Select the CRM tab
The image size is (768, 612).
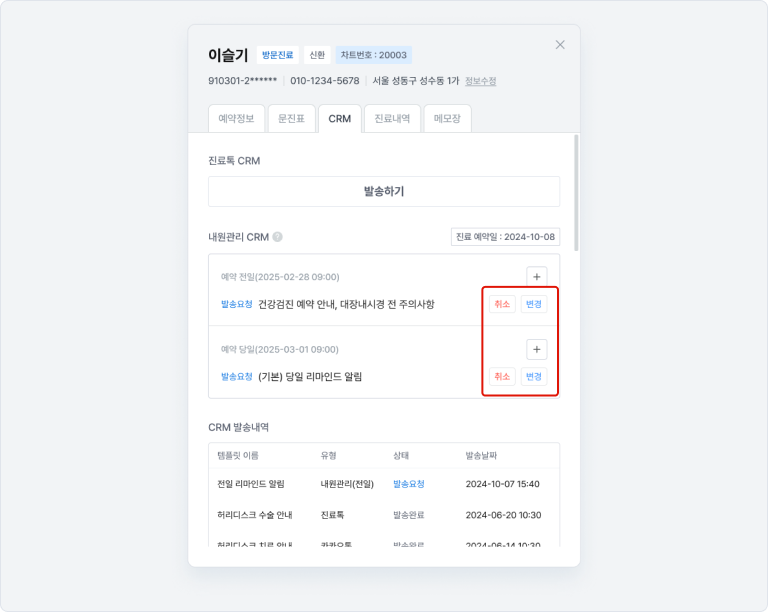tap(339, 118)
